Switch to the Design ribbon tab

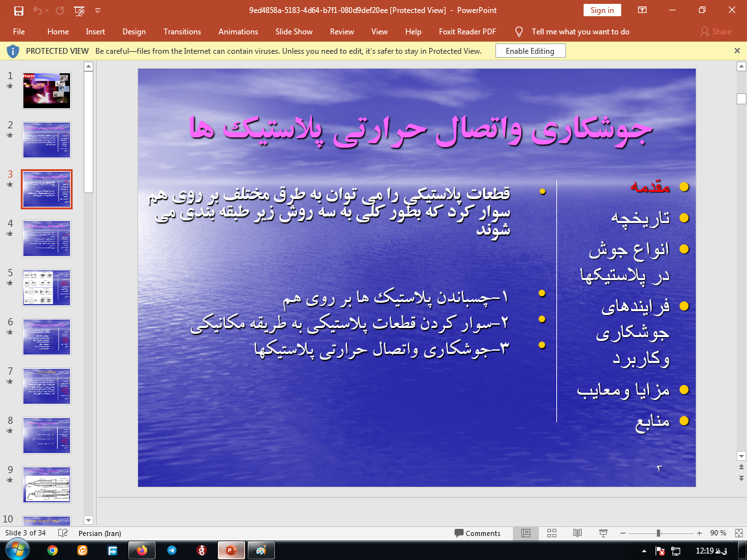coord(134,31)
